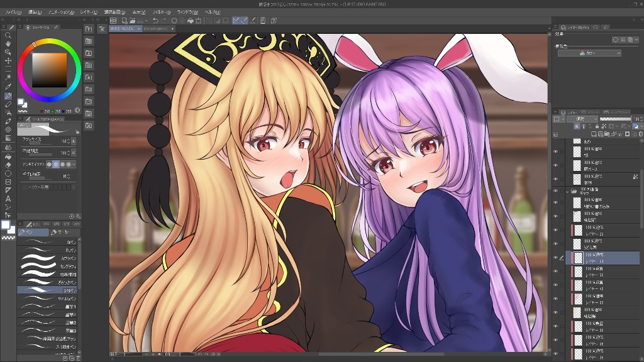Click Scale/Rotate transform icon in command bar
The image size is (644, 362).
point(199,21)
